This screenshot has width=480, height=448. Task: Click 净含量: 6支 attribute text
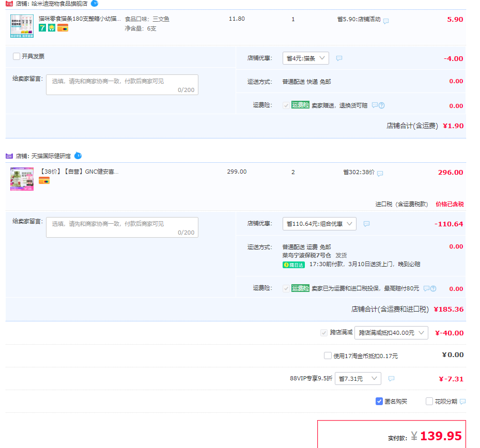[141, 28]
